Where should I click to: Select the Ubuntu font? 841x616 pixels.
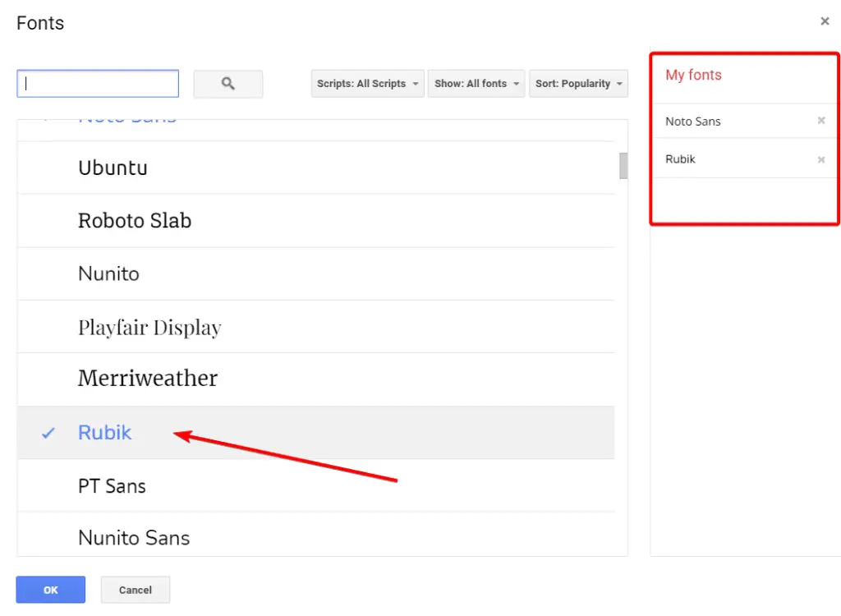pyautogui.click(x=113, y=168)
